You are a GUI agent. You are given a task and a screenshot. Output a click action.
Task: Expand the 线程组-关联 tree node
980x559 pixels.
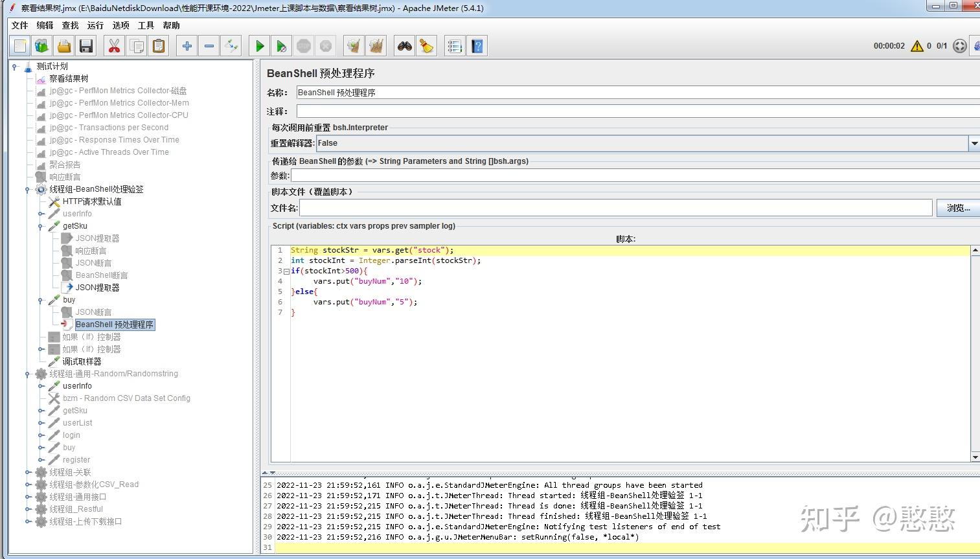pyautogui.click(x=28, y=472)
